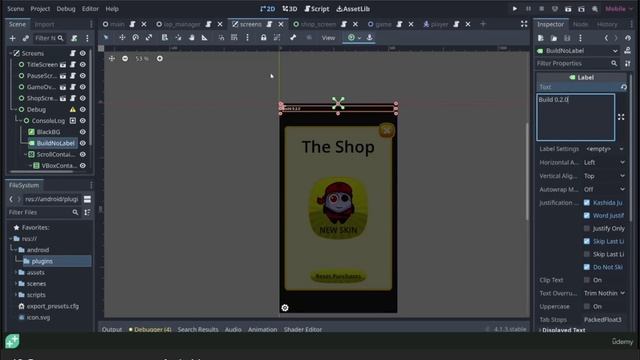Open Label Settings empty dropdown
This screenshot has height=360, width=640.
click(604, 149)
